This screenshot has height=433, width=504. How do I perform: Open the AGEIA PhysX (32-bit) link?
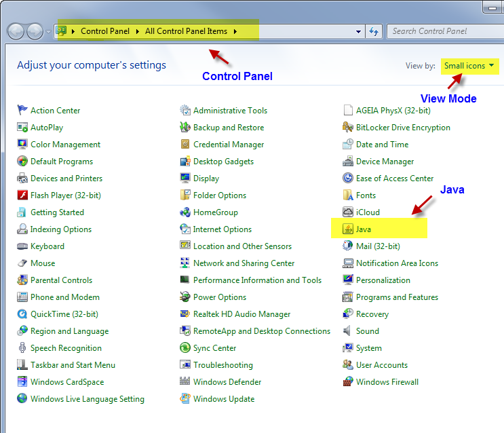(x=393, y=111)
